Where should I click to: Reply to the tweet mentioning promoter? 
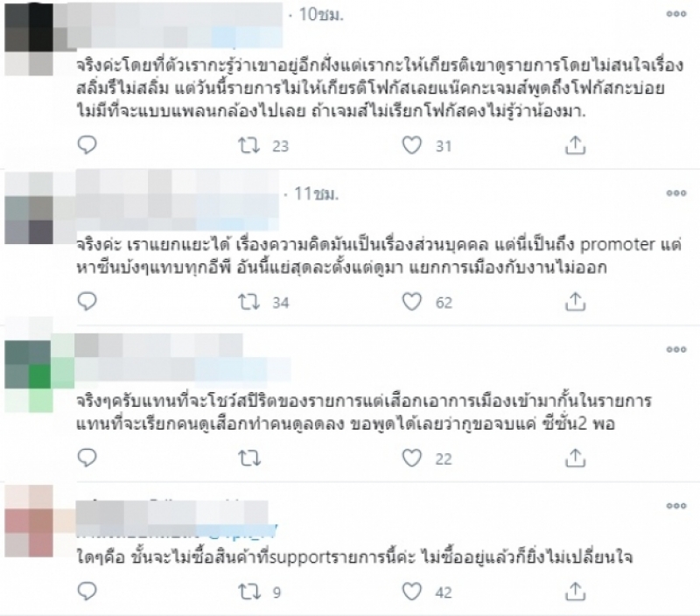87,302
